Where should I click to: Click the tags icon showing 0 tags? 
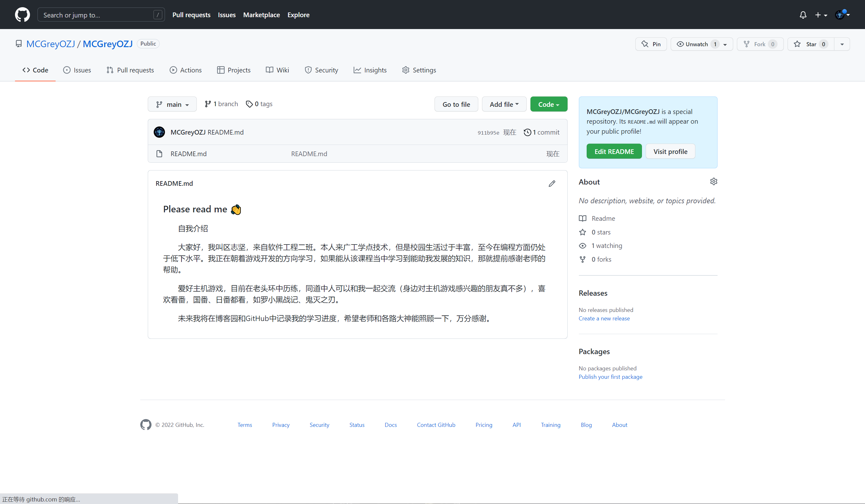point(249,104)
